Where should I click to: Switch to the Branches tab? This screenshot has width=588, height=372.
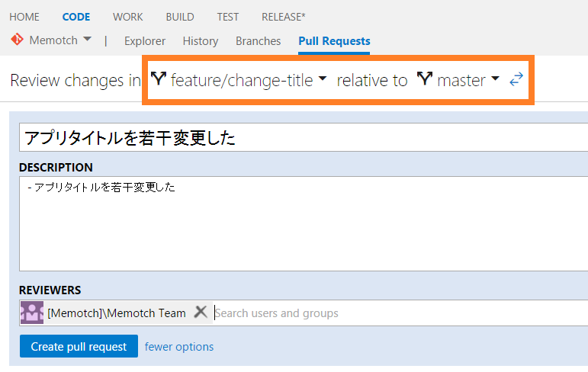pyautogui.click(x=258, y=41)
